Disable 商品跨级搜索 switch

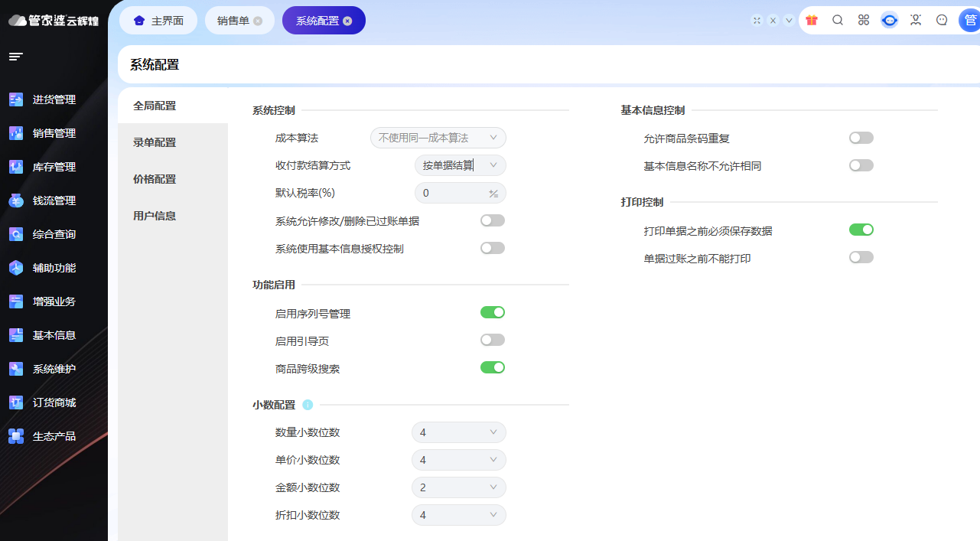(493, 367)
